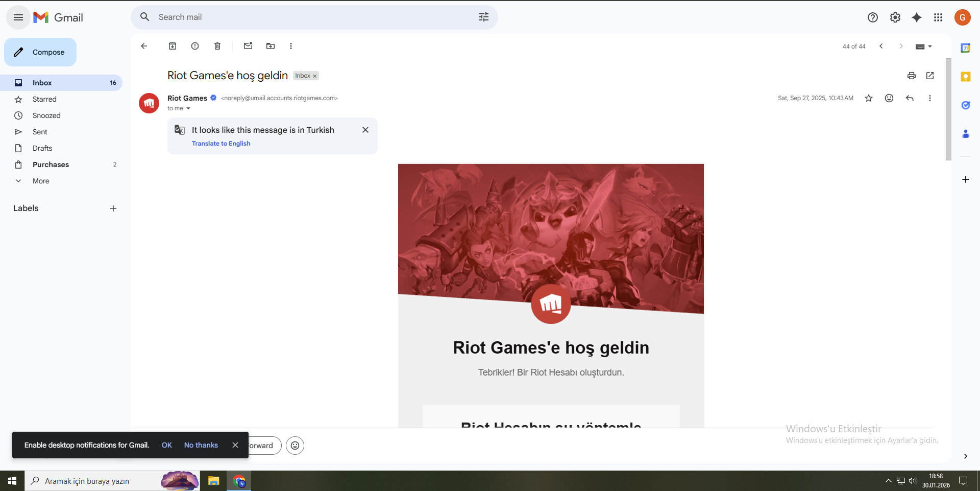The image size is (980, 491).
Task: Open Windows Start menu
Action: [x=12, y=481]
